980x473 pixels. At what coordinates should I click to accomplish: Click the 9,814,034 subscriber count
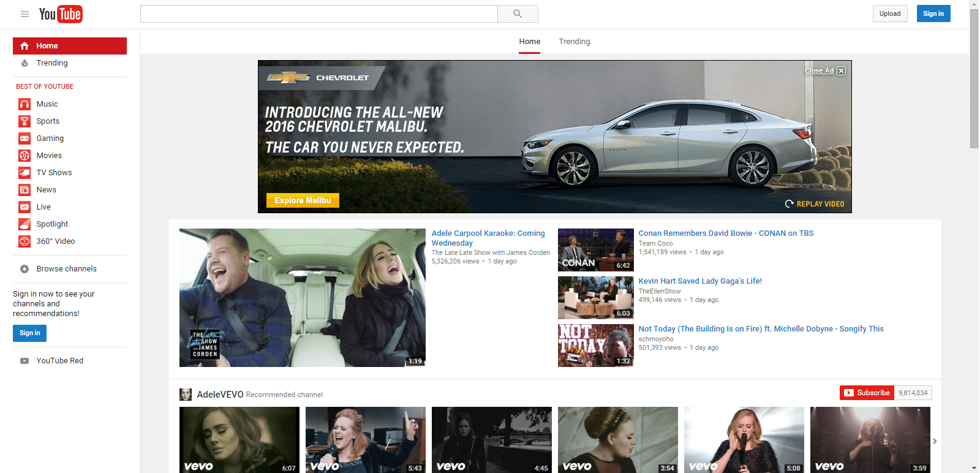click(x=913, y=393)
